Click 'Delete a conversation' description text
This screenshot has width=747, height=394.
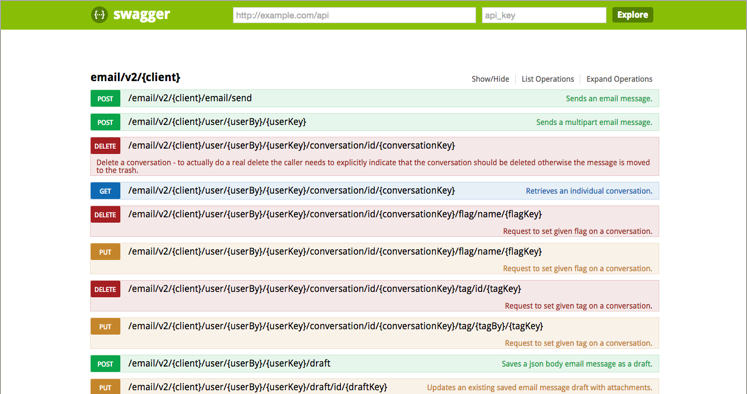373,166
